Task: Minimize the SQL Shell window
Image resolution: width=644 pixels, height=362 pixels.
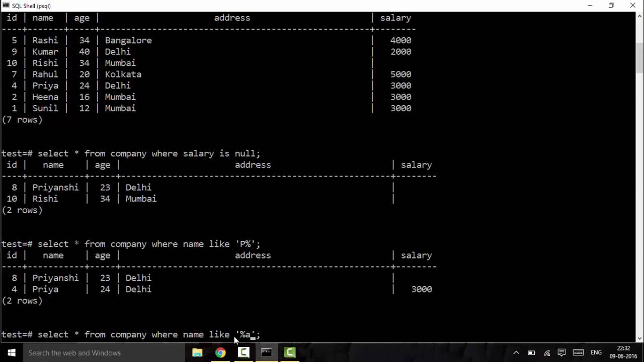Action: 590,6
